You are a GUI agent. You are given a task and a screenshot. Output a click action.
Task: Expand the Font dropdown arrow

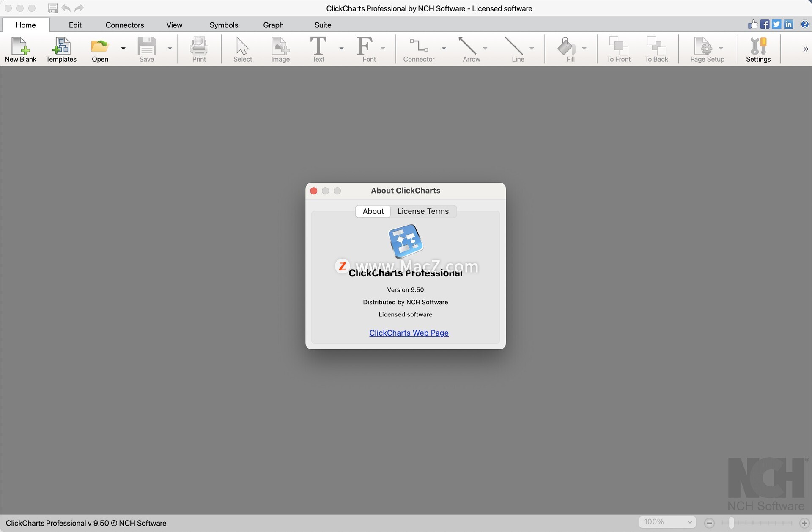point(383,49)
